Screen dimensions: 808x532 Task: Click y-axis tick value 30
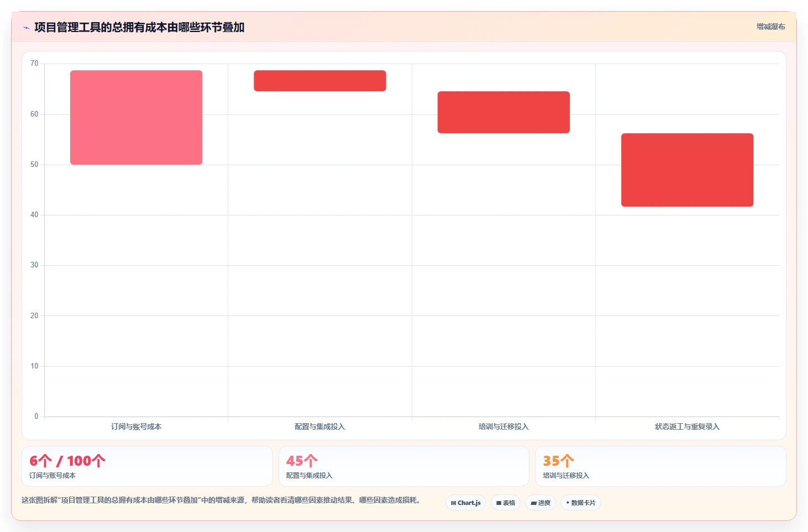pyautogui.click(x=34, y=265)
